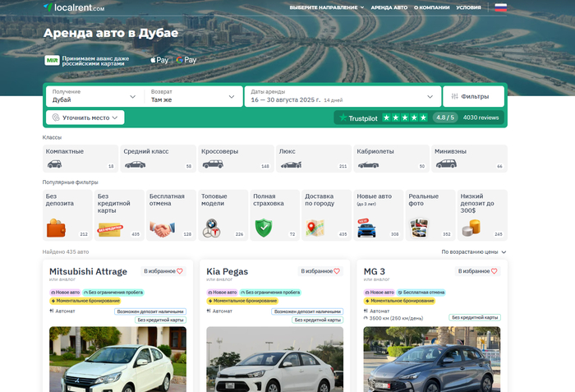The width and height of the screenshot is (575, 392).
Task: Click Найдено 435 авто text
Action: click(x=66, y=251)
